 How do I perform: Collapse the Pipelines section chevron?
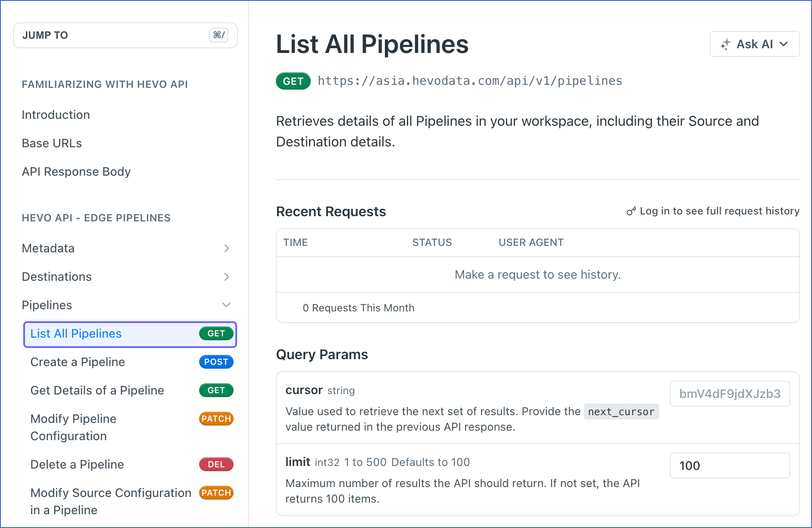(x=227, y=305)
